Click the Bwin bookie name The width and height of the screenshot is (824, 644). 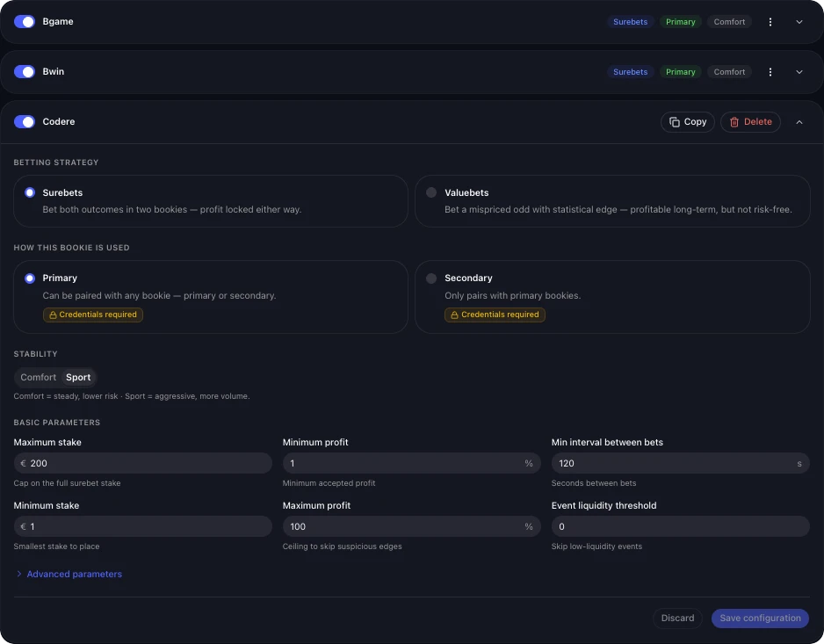pos(53,71)
